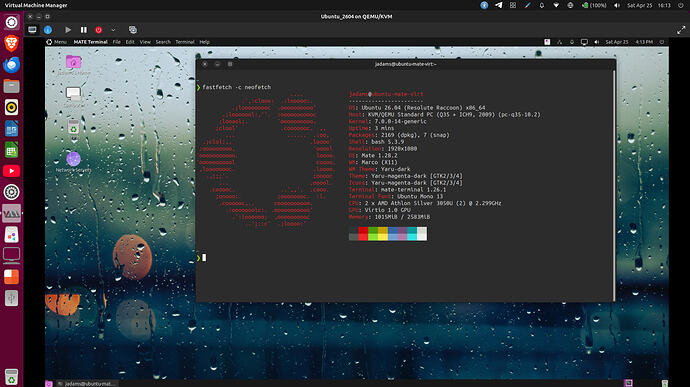This screenshot has width=690, height=387.
Task: Click the Run virtual machine play button
Action: (68, 30)
